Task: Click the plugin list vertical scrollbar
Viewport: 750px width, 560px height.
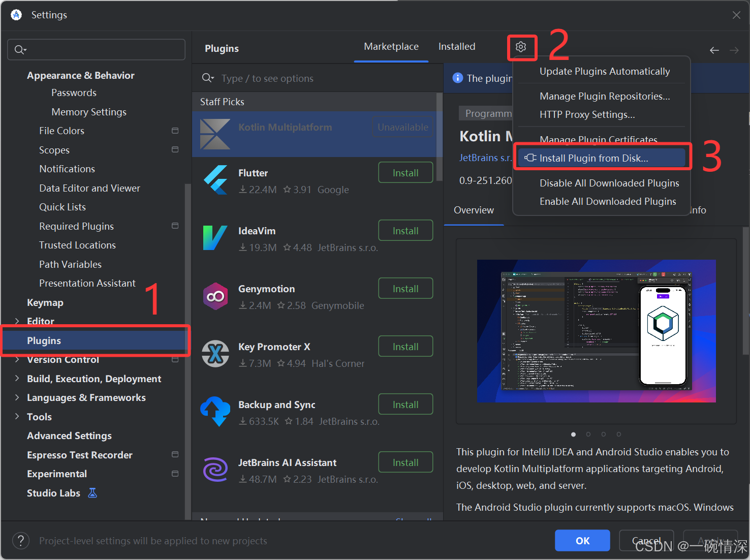Action: coord(440,137)
